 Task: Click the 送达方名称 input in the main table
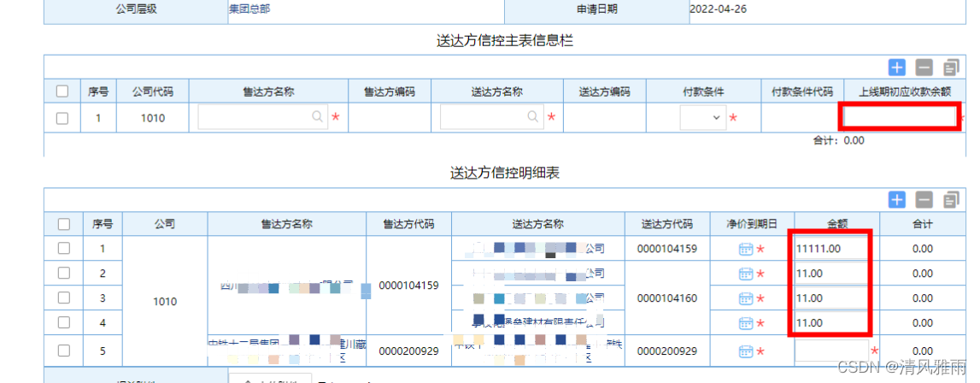491,117
